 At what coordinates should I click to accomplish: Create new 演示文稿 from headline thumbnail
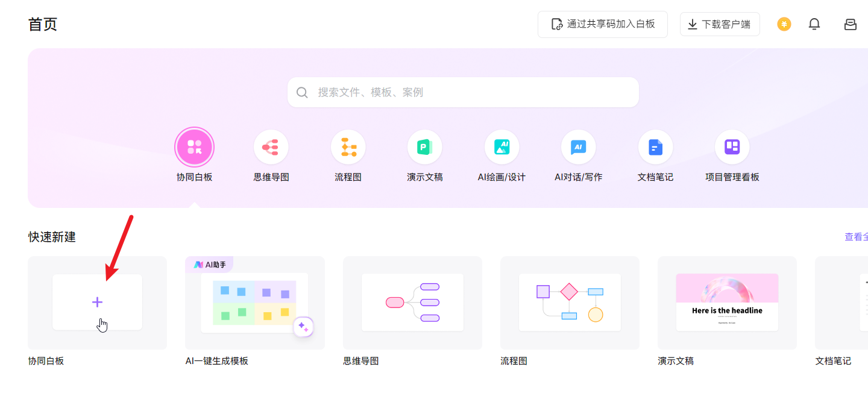tap(727, 303)
